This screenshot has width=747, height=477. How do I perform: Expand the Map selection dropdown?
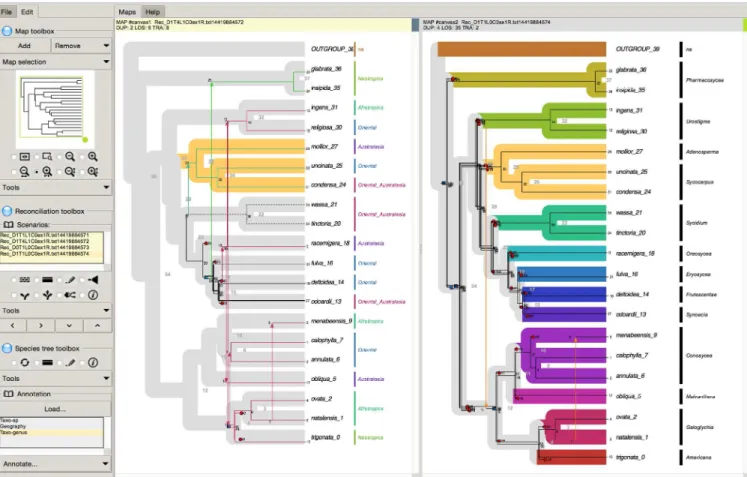tap(106, 62)
